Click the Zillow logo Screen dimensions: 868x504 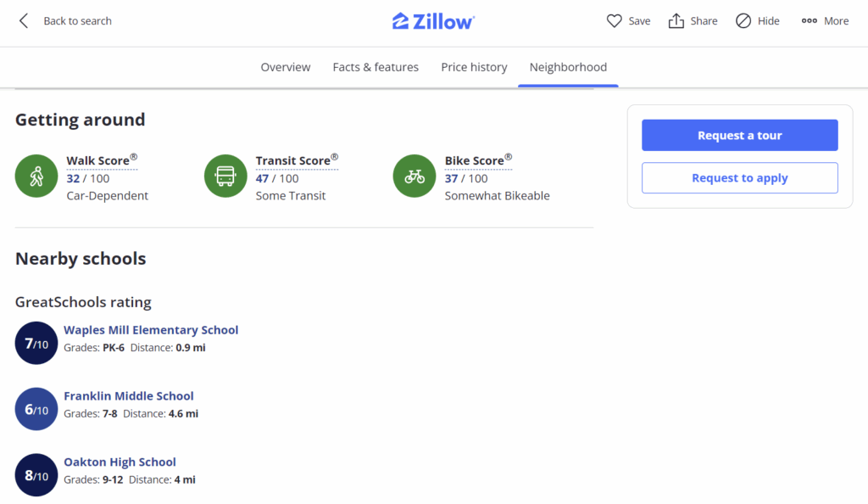(x=433, y=21)
